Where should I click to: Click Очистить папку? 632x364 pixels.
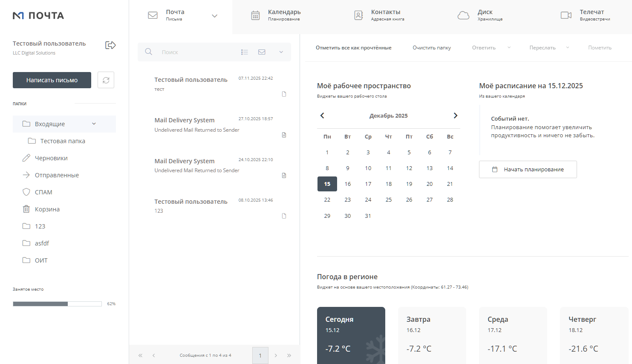[432, 48]
